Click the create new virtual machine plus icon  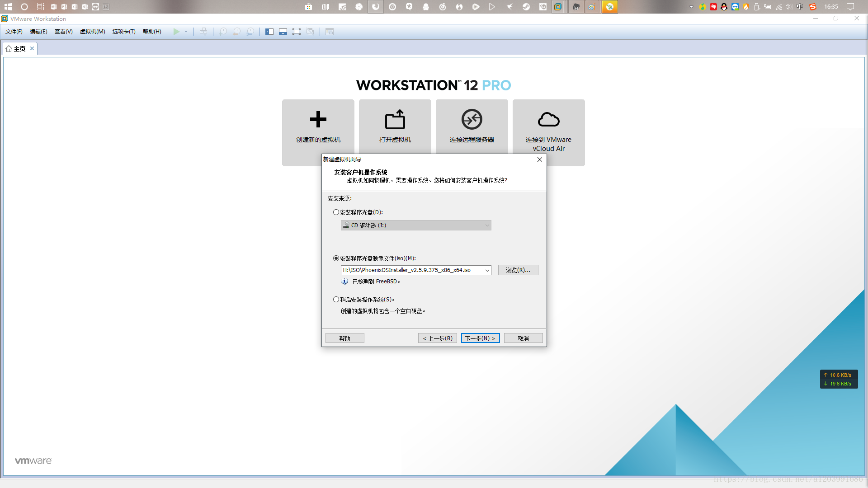coord(318,120)
